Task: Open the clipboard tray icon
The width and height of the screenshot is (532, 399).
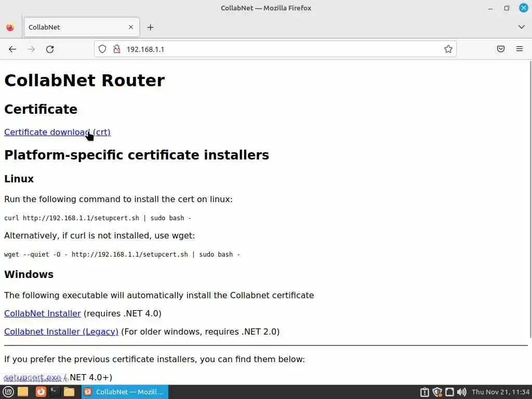Action: pos(424,392)
